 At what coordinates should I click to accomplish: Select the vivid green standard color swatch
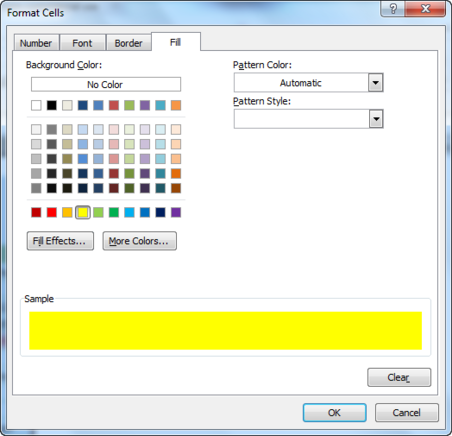[x=114, y=212]
